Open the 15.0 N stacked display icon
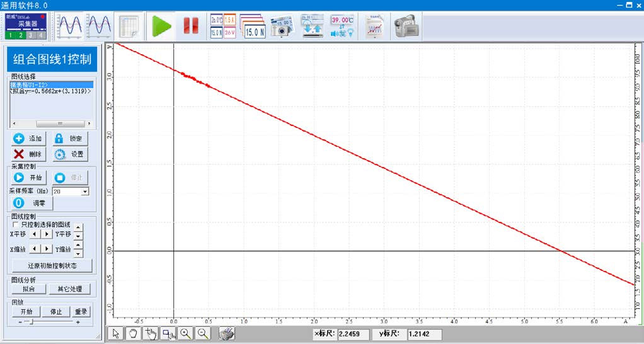644x344 pixels. pyautogui.click(x=253, y=26)
